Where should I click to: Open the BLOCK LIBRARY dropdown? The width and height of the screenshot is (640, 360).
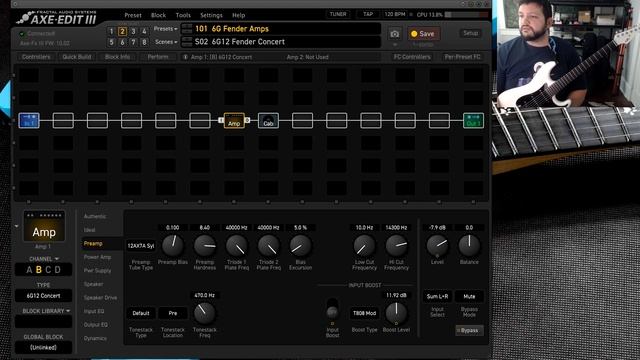point(46,311)
